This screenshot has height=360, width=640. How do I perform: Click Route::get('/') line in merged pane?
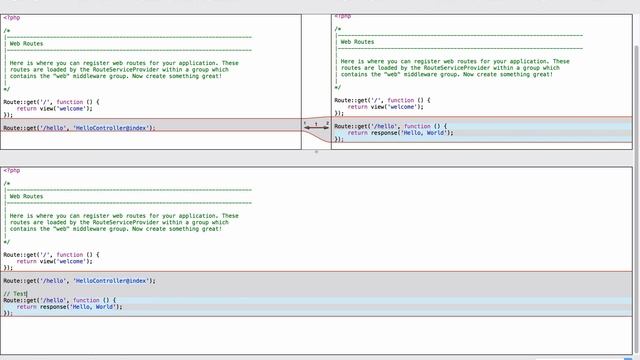pos(51,255)
